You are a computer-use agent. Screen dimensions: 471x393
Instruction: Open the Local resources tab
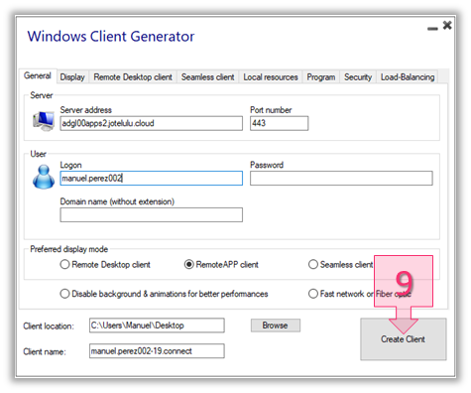(270, 77)
